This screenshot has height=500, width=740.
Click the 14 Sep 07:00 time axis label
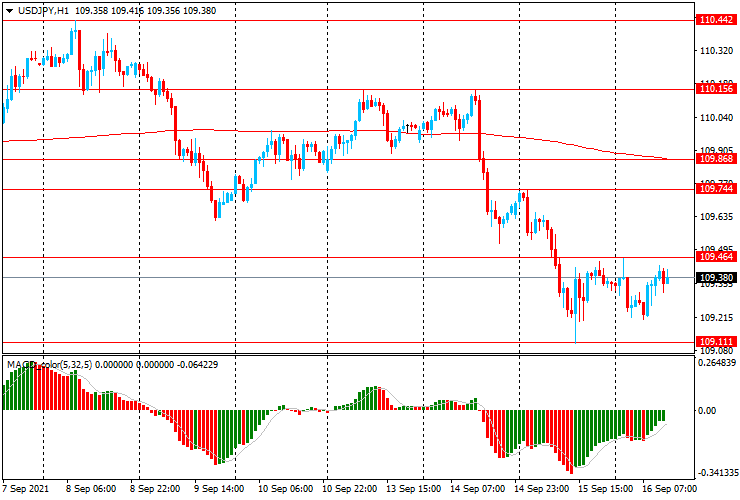[x=478, y=488]
